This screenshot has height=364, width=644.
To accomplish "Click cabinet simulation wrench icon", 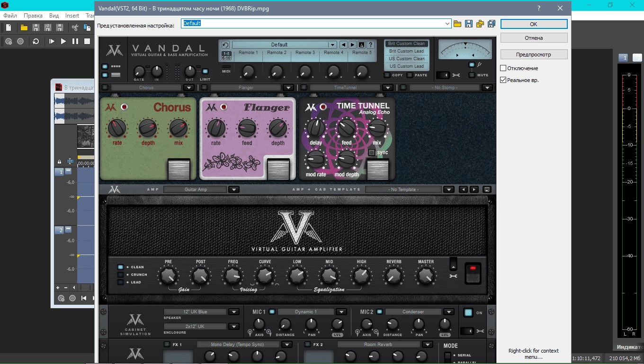I will point(480,331).
